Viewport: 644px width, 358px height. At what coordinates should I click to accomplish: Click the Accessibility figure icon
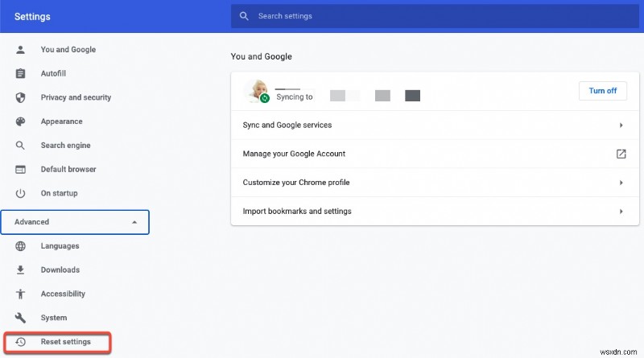22,294
